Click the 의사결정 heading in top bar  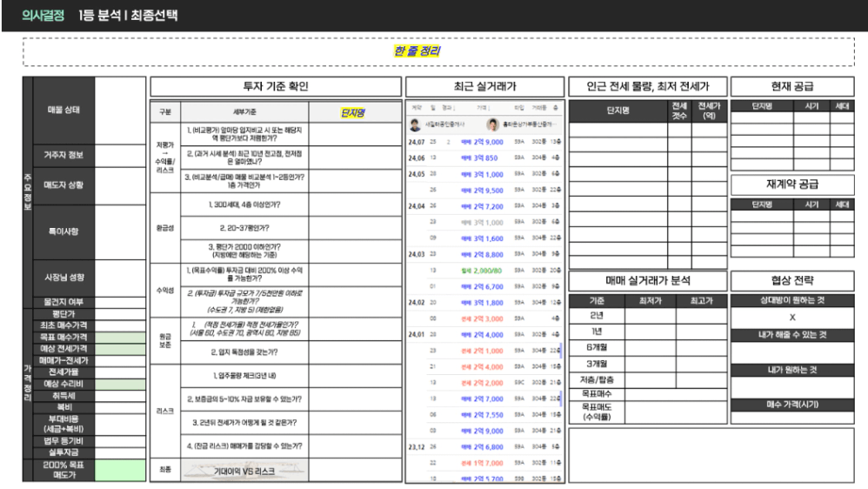pos(43,16)
